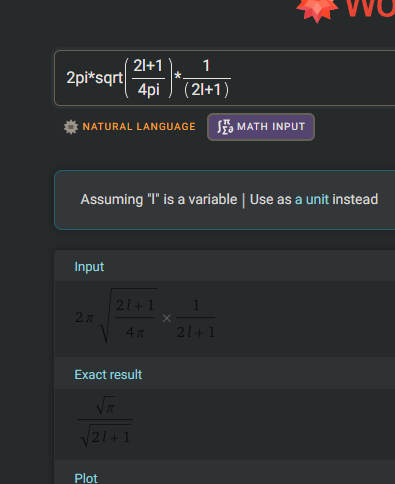Click the gear icon beside Natural Language
The height and width of the screenshot is (484, 395).
tap(71, 127)
